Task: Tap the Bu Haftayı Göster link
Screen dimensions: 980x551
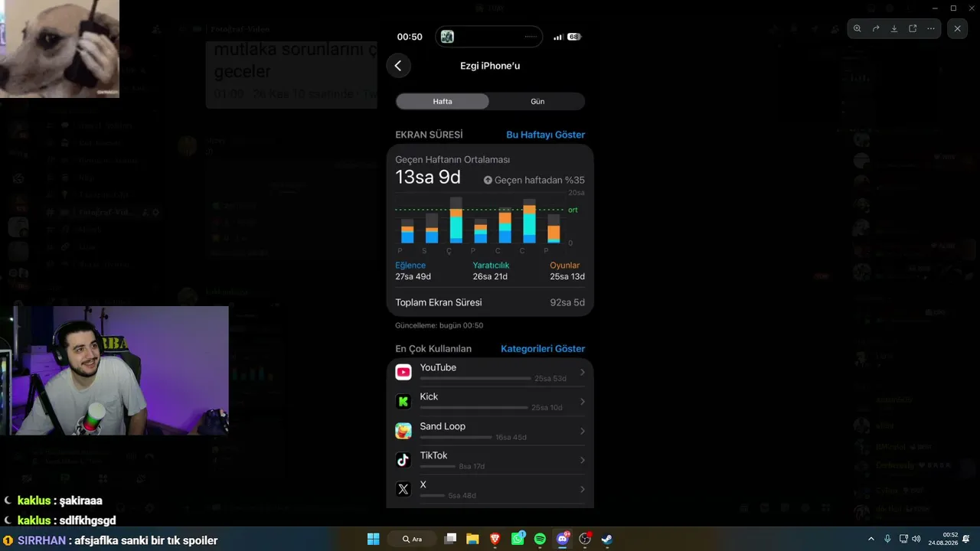Action: tap(545, 135)
